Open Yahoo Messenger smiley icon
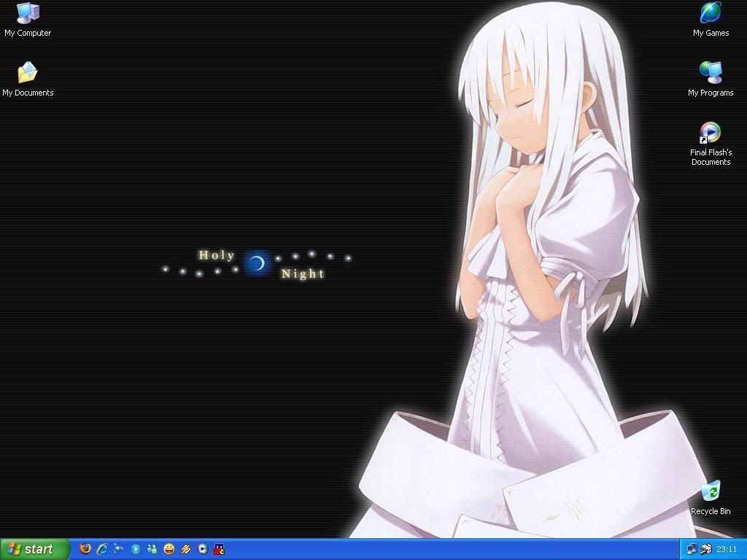The image size is (747, 560). (169, 549)
